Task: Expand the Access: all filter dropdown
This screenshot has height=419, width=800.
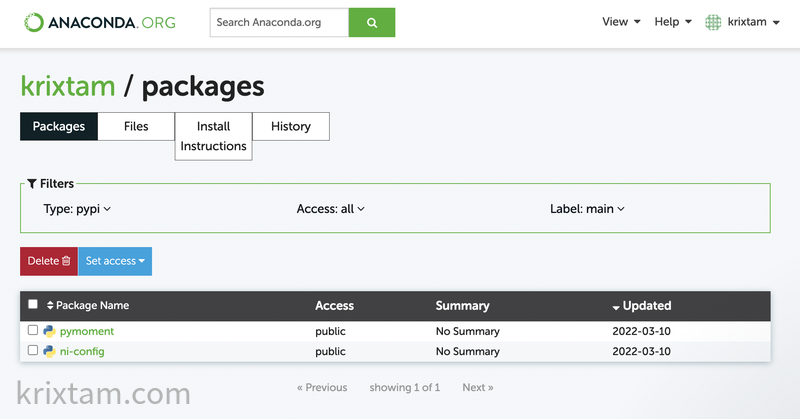Action: 331,209
